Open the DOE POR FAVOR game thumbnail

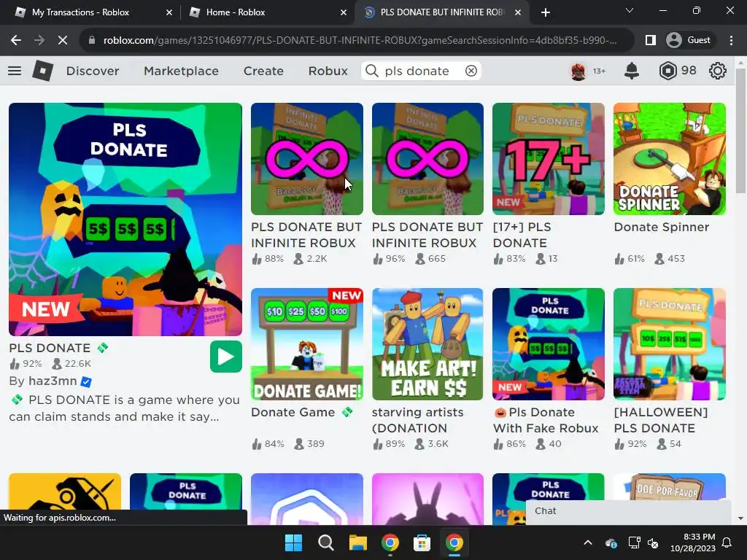click(670, 486)
